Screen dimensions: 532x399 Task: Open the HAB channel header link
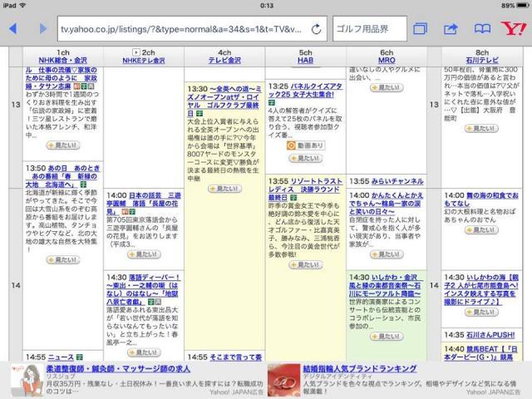pyautogui.click(x=305, y=61)
